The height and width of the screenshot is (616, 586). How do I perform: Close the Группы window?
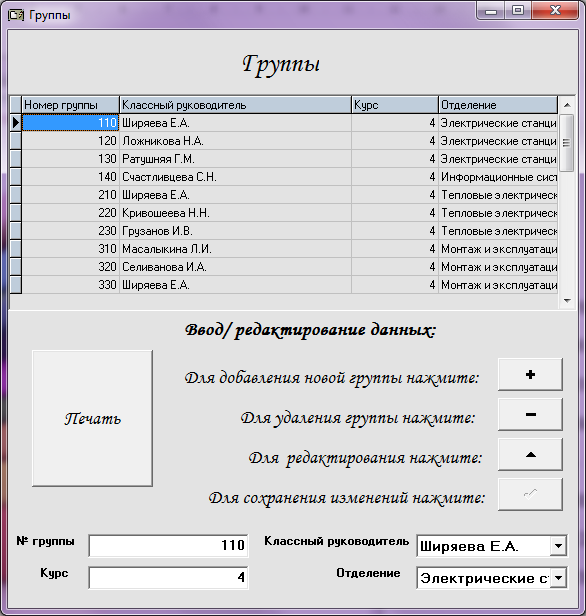(555, 11)
